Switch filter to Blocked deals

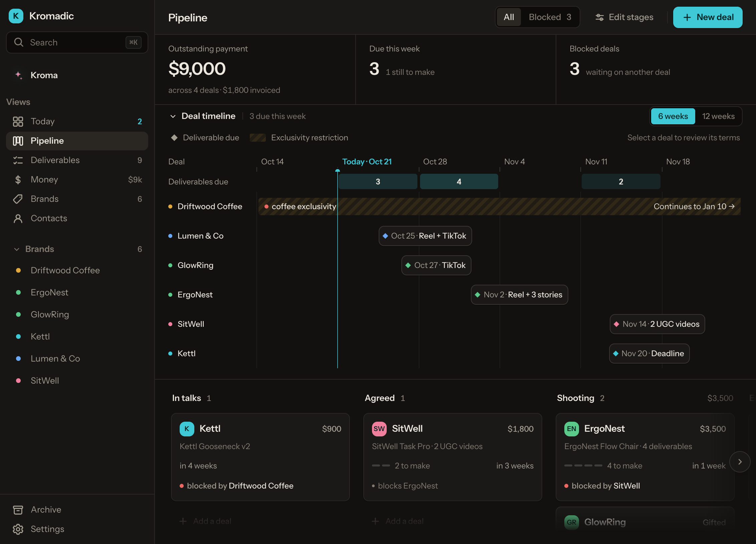tap(550, 17)
